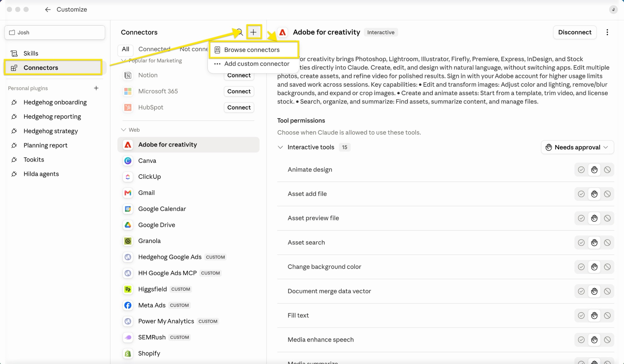The image size is (624, 364).
Task: Click the ClickUp logo icon
Action: pyautogui.click(x=128, y=177)
